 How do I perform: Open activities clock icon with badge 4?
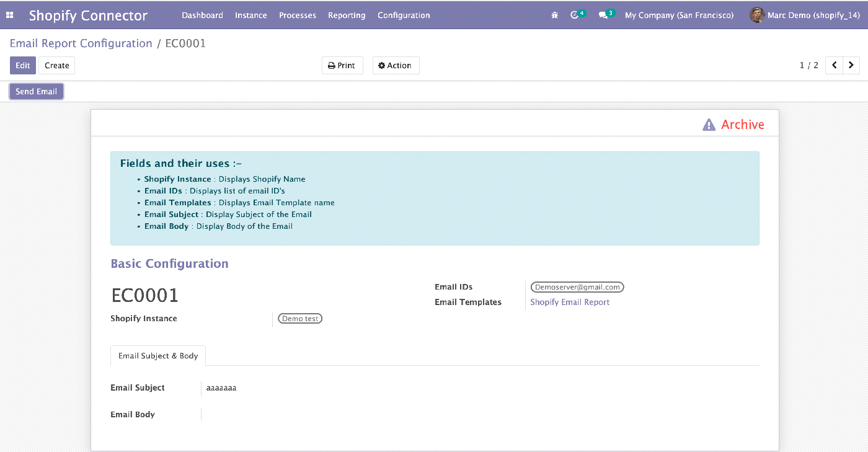(x=578, y=14)
